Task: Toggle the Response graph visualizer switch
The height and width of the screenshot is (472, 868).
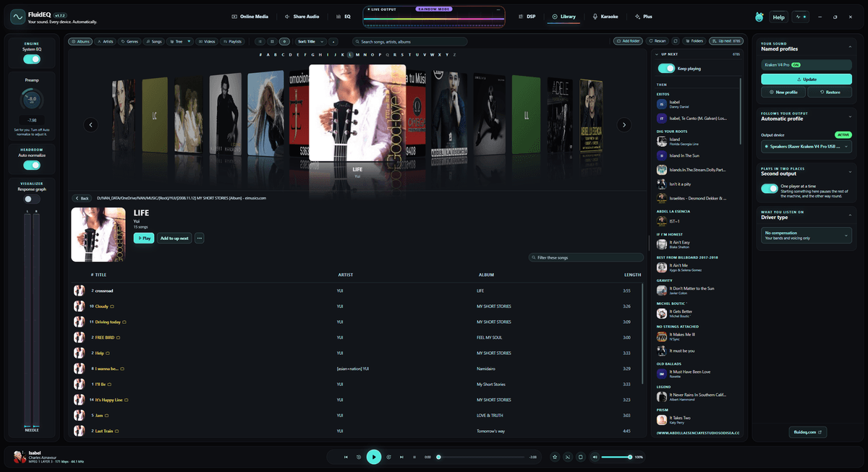Action: (x=32, y=199)
